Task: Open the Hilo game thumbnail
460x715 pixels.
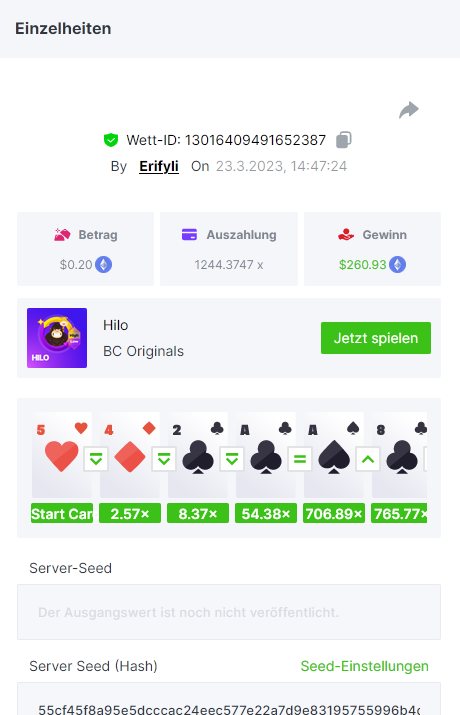Action: pyautogui.click(x=57, y=338)
